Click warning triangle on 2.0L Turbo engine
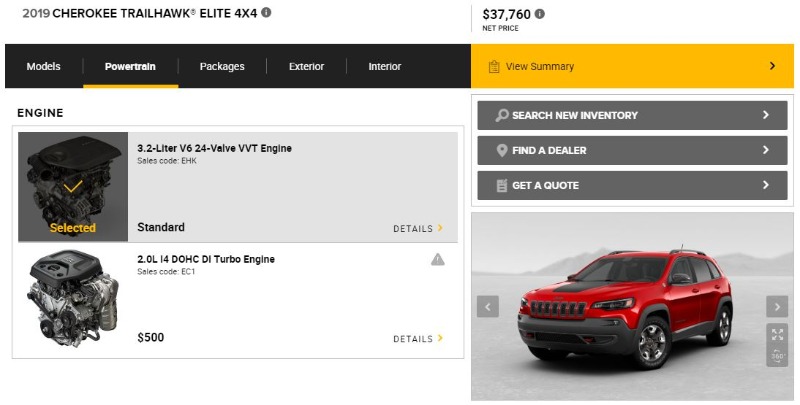Viewport: 800px width, 405px height. tap(438, 260)
